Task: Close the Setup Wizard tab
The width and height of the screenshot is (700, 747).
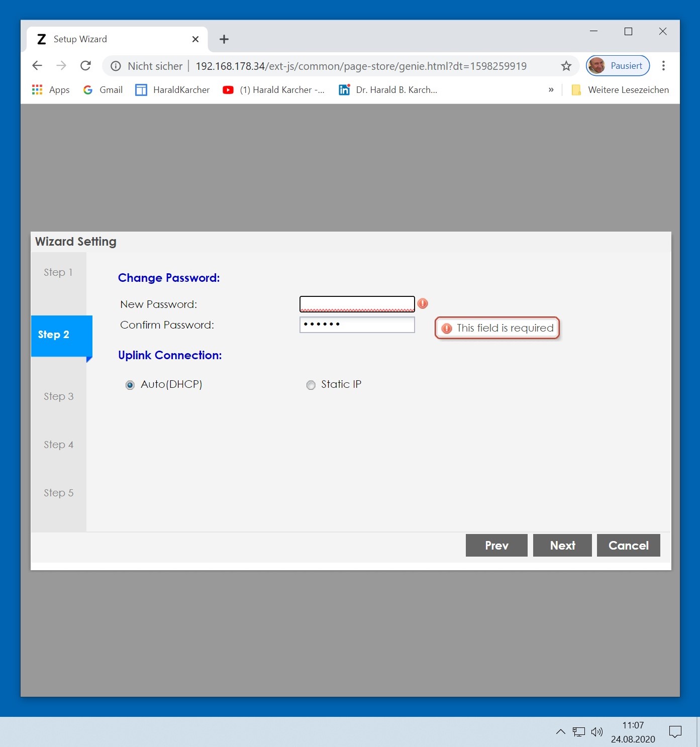Action: (x=195, y=39)
